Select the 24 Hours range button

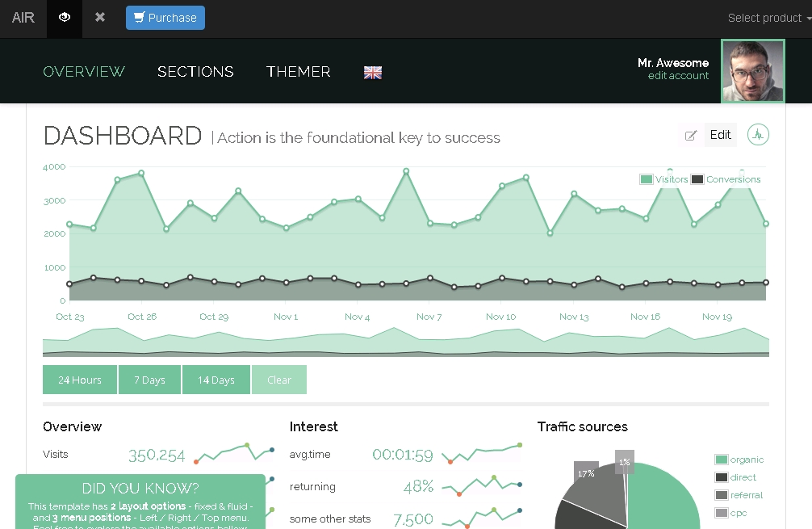click(80, 380)
